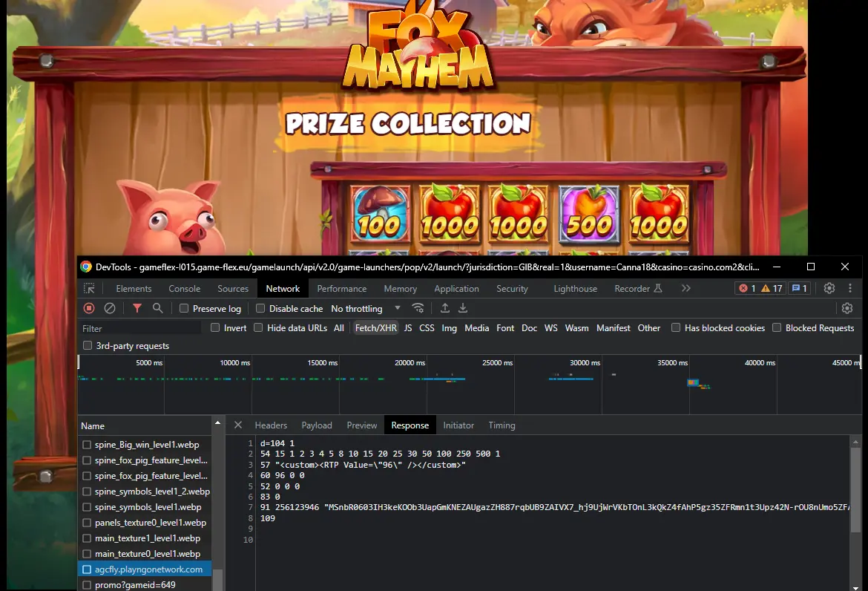This screenshot has width=868, height=591.
Task: Toggle the Invert filter checkbox
Action: 215,328
